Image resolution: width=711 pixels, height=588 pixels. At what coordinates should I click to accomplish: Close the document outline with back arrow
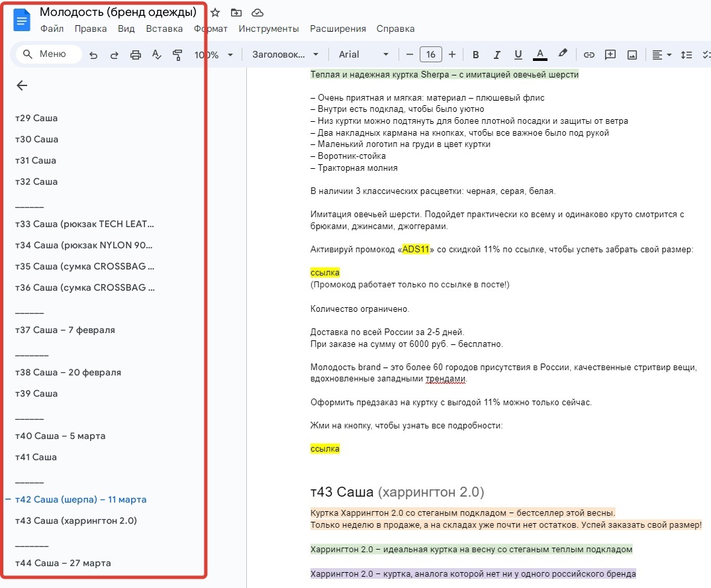(22, 85)
